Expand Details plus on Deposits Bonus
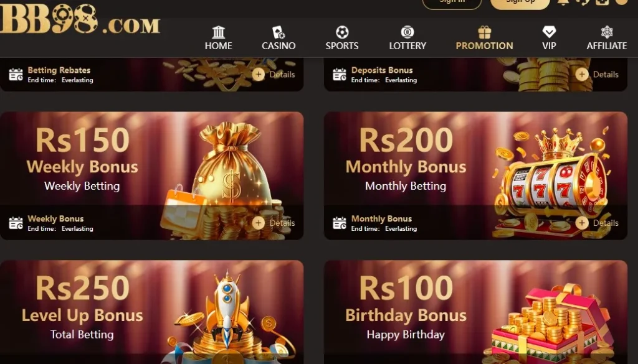Viewport: 638px width, 364px height. [582, 74]
